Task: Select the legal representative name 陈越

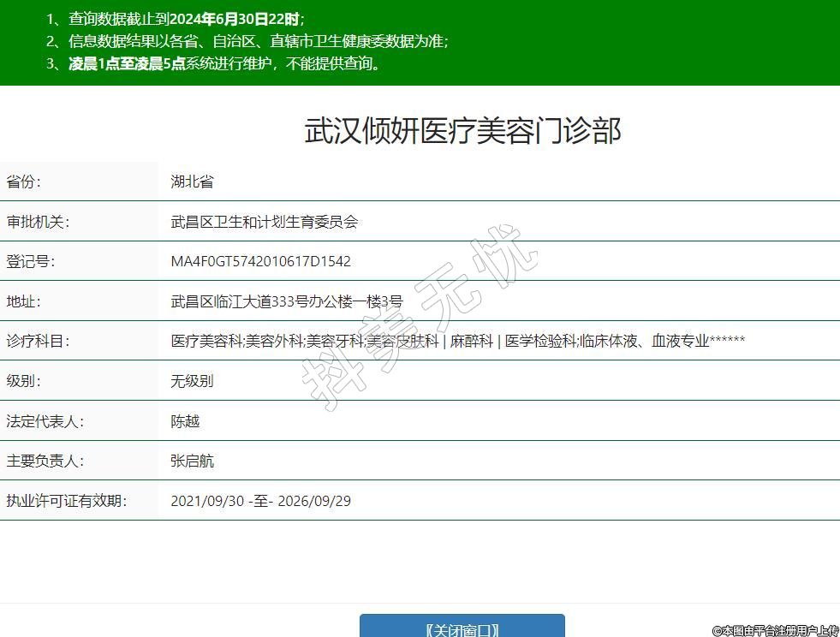Action: pyautogui.click(x=185, y=421)
